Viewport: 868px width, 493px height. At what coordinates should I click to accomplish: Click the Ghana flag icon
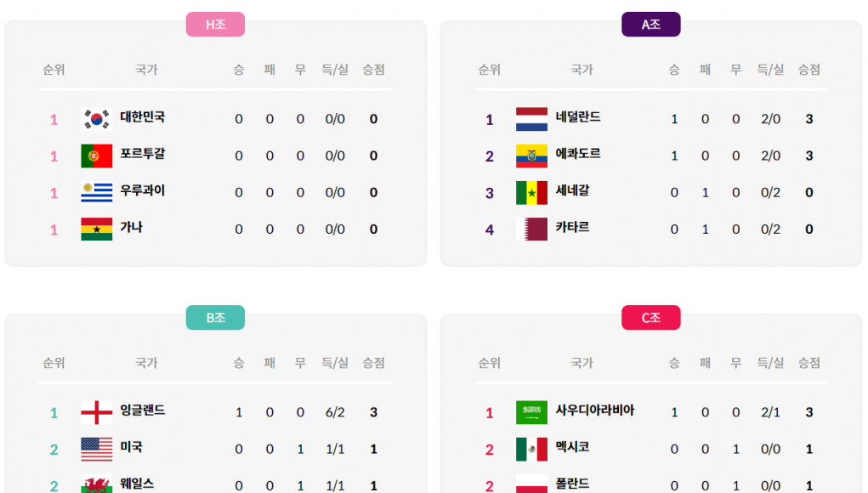pos(96,229)
